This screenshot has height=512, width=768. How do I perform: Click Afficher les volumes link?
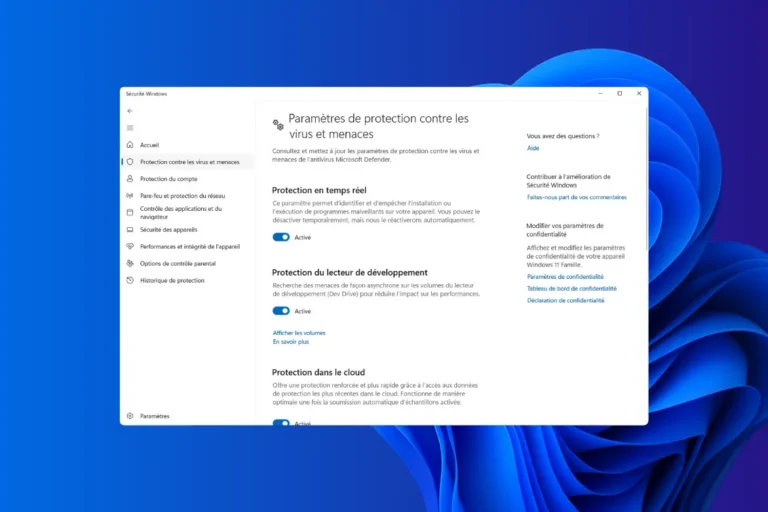tap(299, 333)
